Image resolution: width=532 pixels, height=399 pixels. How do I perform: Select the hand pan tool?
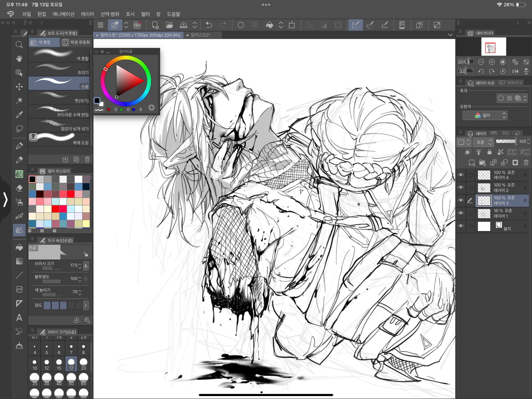click(x=19, y=59)
